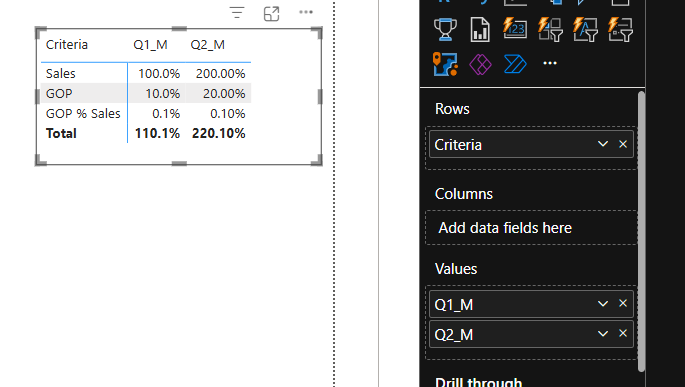Select the Sales row header
685x387 pixels.
(61, 73)
